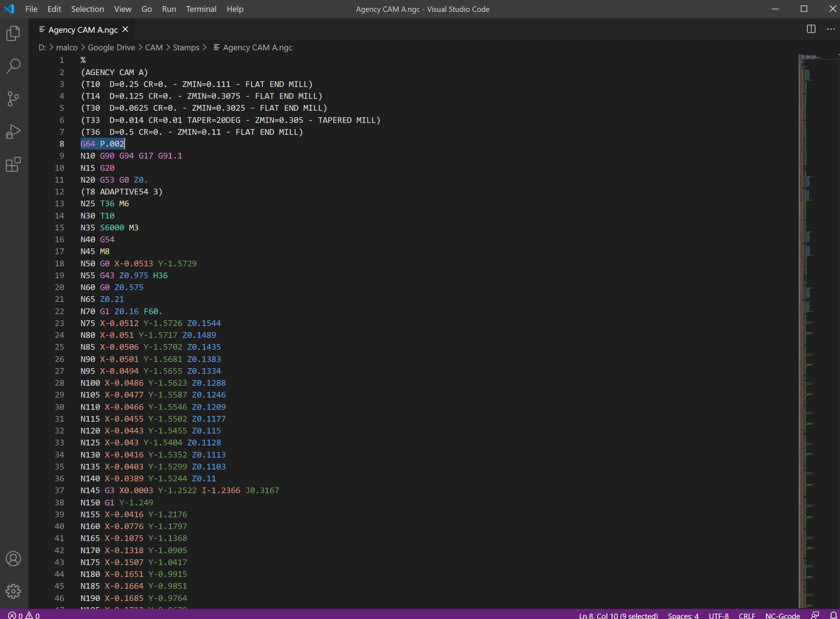Viewport: 840px width, 619px height.
Task: Click the feedback icon in status bar
Action: [x=815, y=615]
